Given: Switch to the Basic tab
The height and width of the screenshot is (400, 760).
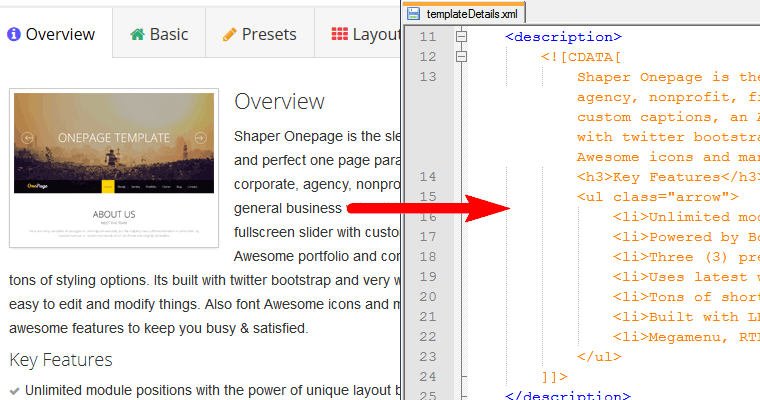Looking at the screenshot, I should click(158, 34).
